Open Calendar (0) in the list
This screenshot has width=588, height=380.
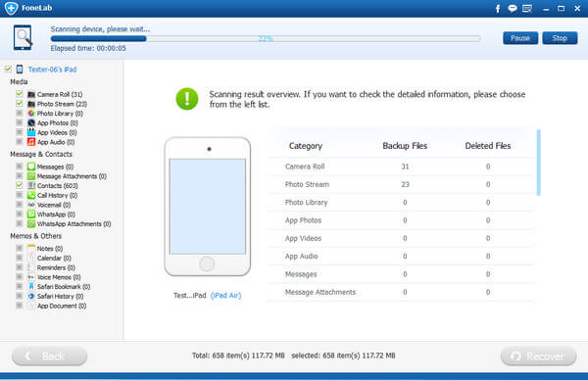click(54, 258)
